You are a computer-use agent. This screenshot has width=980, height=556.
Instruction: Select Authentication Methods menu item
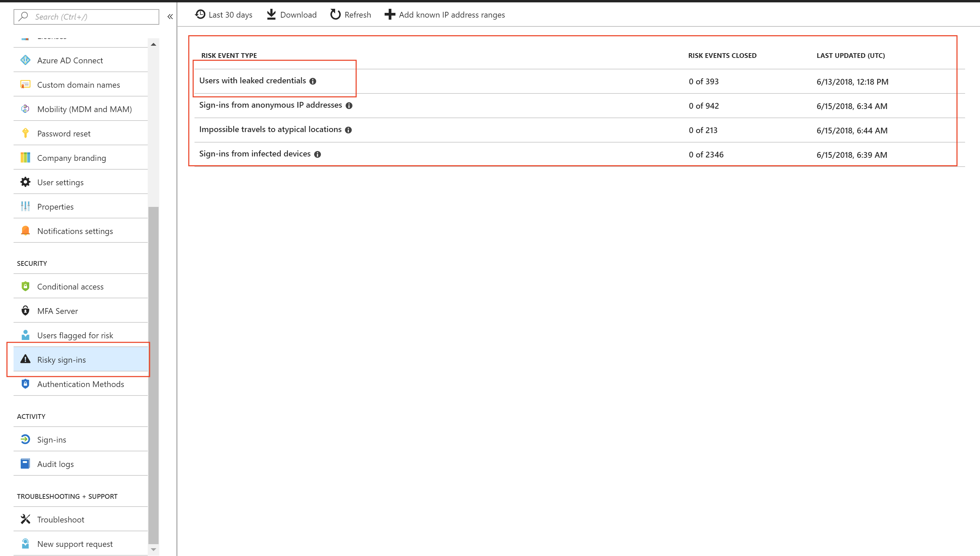click(80, 384)
